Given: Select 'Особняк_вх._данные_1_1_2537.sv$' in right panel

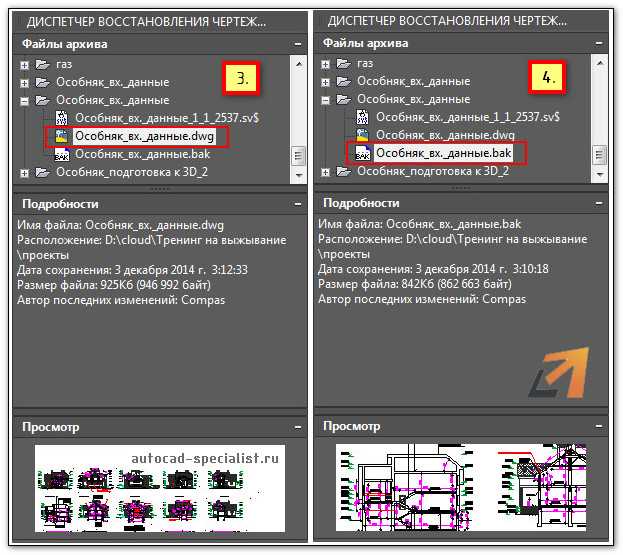Looking at the screenshot, I should click(x=468, y=117).
